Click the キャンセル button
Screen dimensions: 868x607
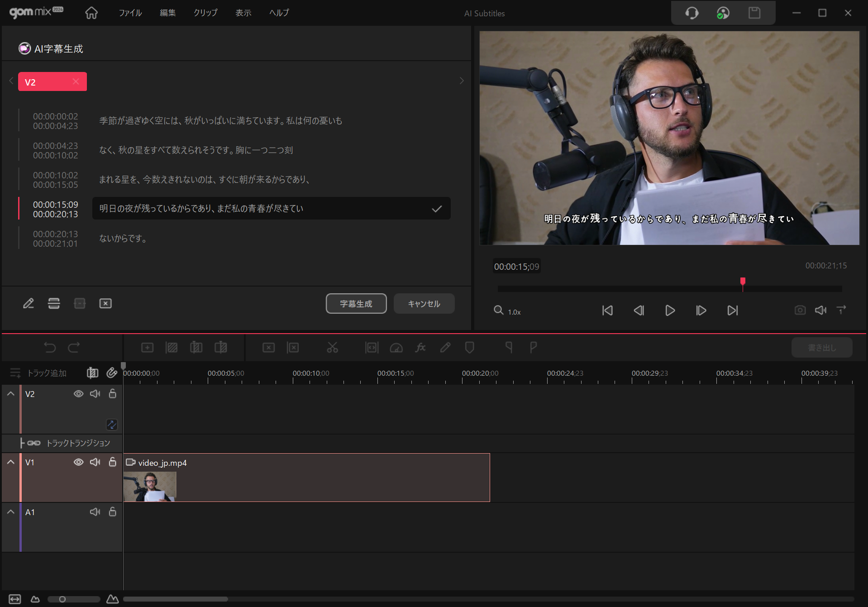click(x=424, y=304)
